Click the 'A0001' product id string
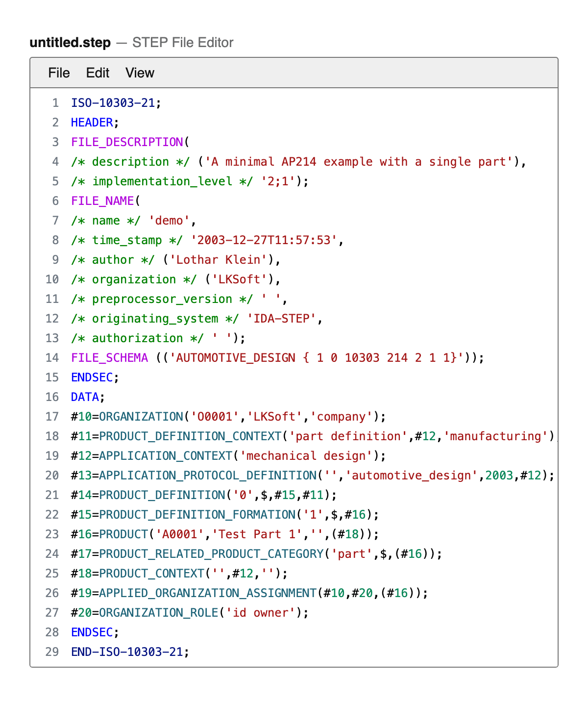Viewport: 588px width, 701px height. [x=179, y=534]
